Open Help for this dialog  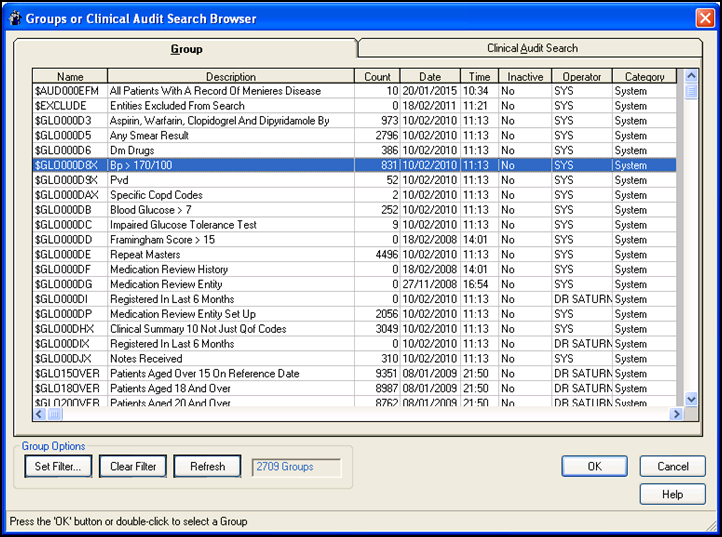tap(672, 494)
